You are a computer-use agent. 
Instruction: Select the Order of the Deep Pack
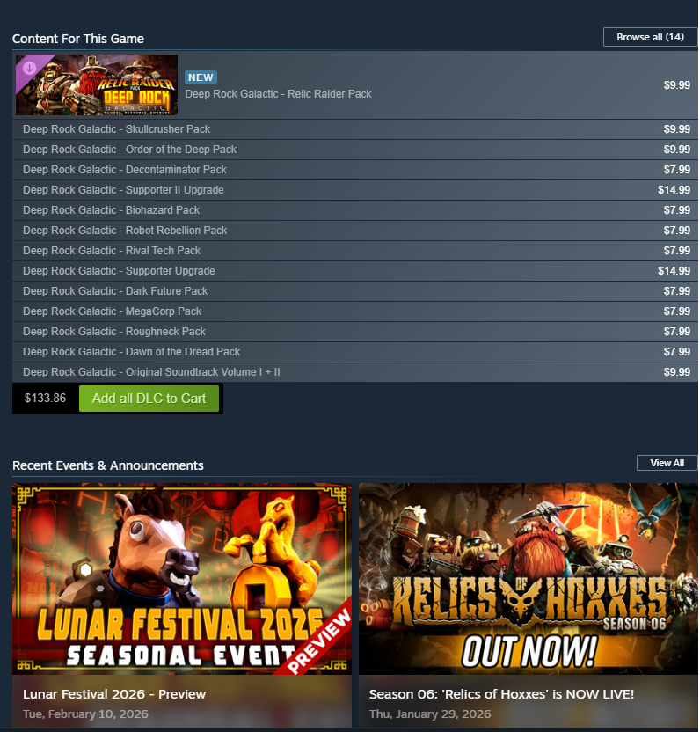pos(355,150)
